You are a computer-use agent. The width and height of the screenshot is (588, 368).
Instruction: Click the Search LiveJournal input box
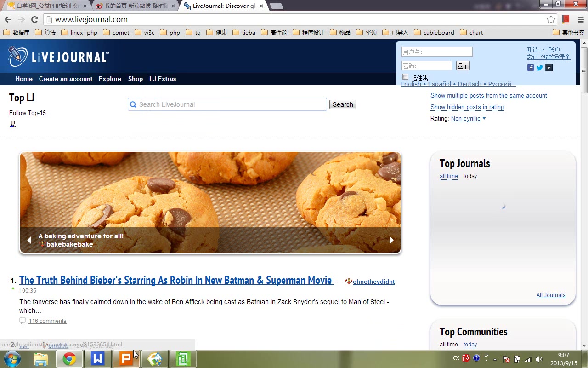pos(227,104)
